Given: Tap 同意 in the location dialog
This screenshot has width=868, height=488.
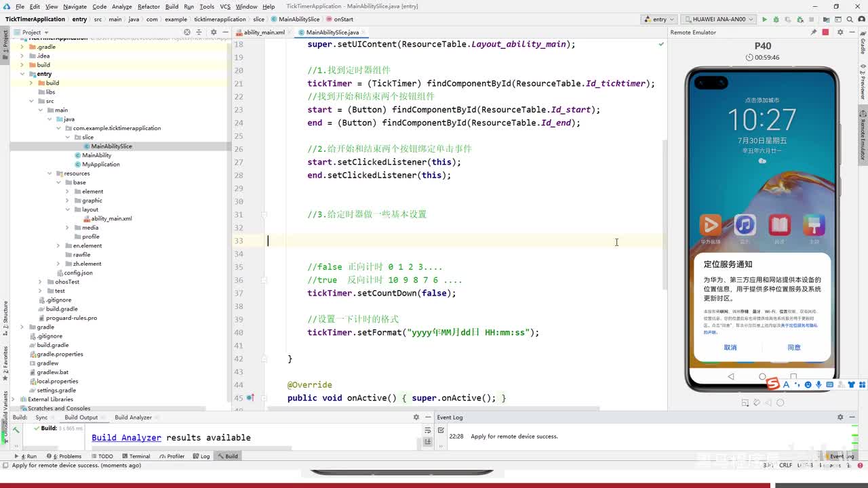Looking at the screenshot, I should click(794, 348).
